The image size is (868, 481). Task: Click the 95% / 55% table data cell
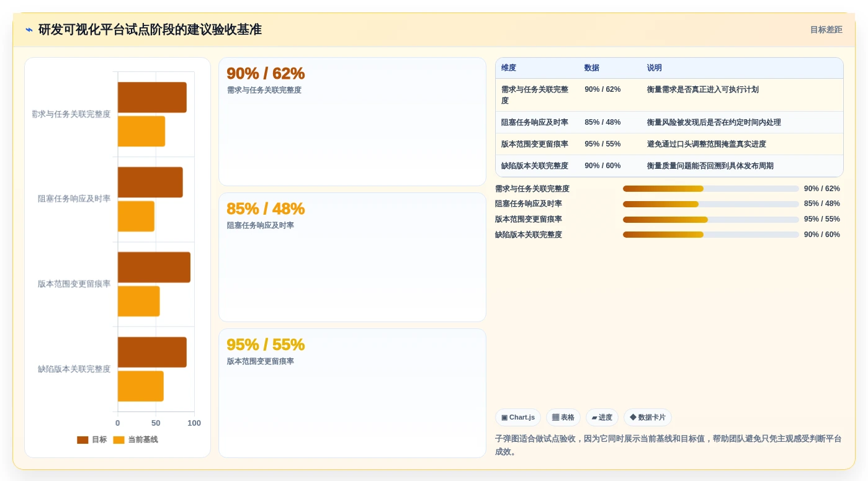(x=602, y=144)
